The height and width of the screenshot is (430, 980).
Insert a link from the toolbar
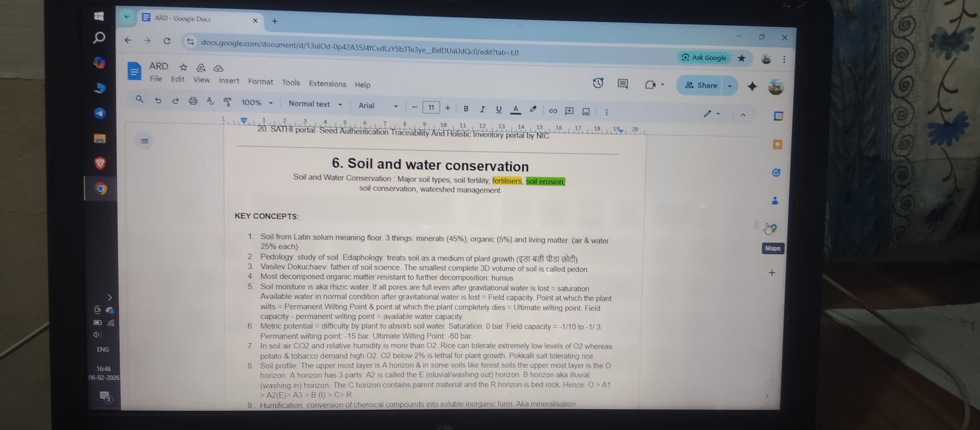coord(553,111)
